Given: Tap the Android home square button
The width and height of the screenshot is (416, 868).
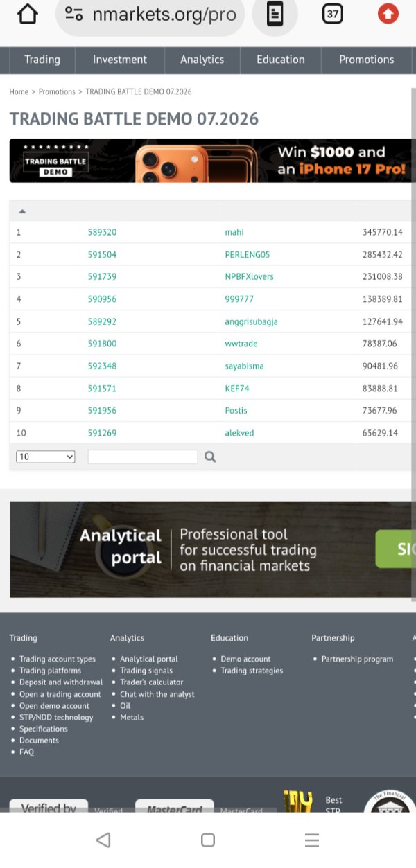Looking at the screenshot, I should tap(207, 840).
